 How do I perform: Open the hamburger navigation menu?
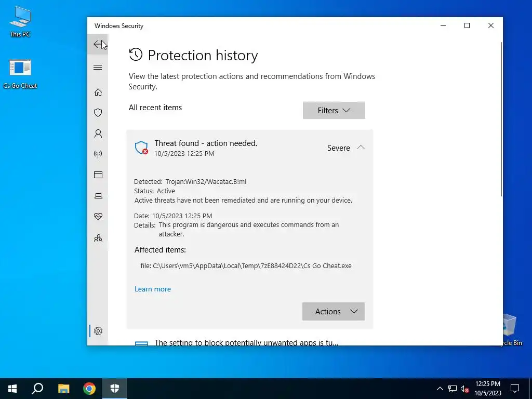click(98, 67)
